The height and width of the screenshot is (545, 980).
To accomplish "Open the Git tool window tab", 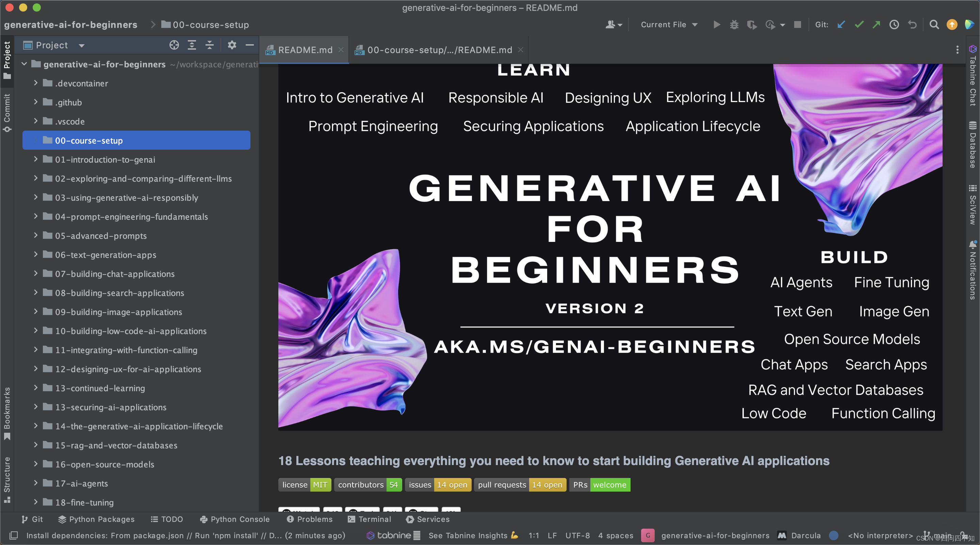I will click(x=32, y=519).
